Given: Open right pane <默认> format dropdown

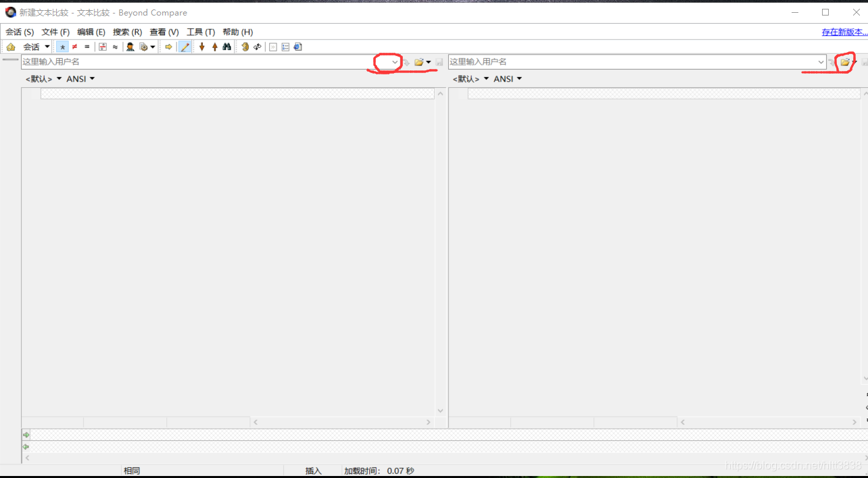Looking at the screenshot, I should coord(471,79).
